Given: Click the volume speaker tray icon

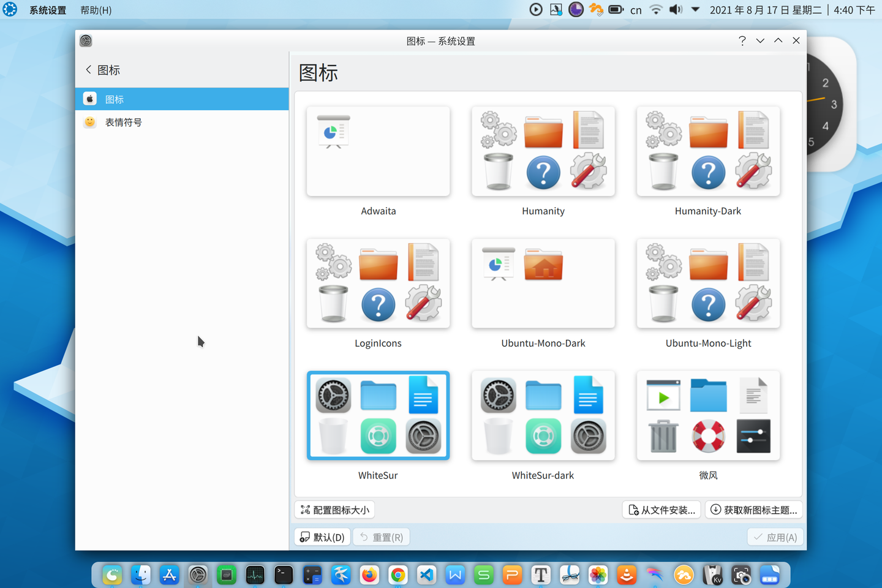Looking at the screenshot, I should point(676,9).
